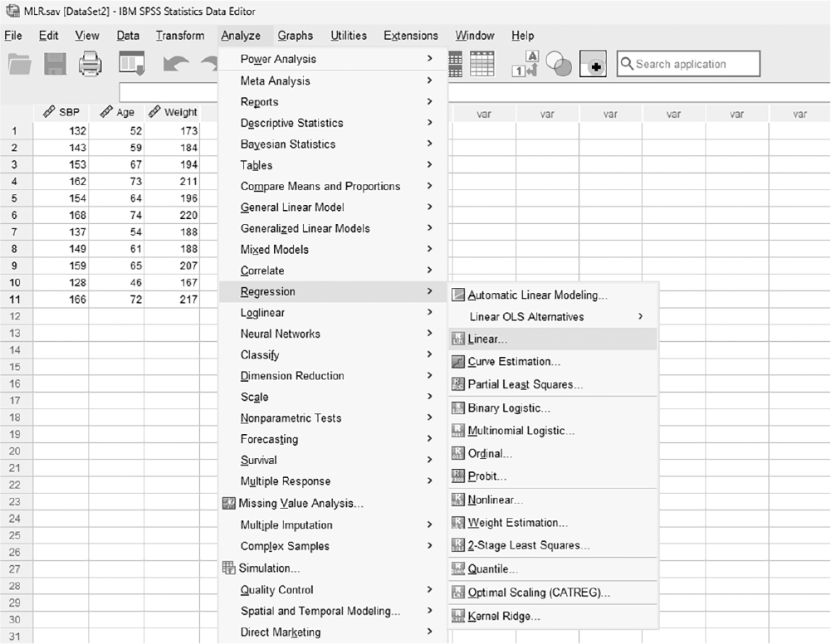Image resolution: width=831 pixels, height=644 pixels.
Task: Open the Graphs menu
Action: tap(296, 36)
